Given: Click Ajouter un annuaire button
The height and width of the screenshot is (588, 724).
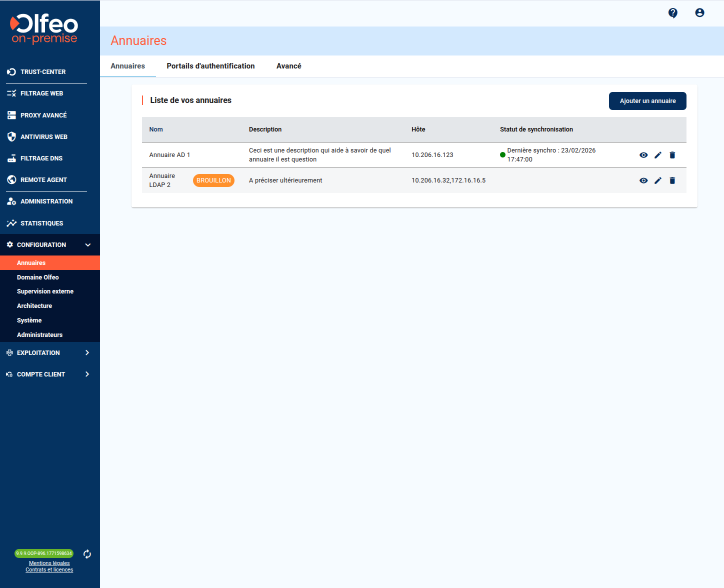Looking at the screenshot, I should (x=647, y=101).
